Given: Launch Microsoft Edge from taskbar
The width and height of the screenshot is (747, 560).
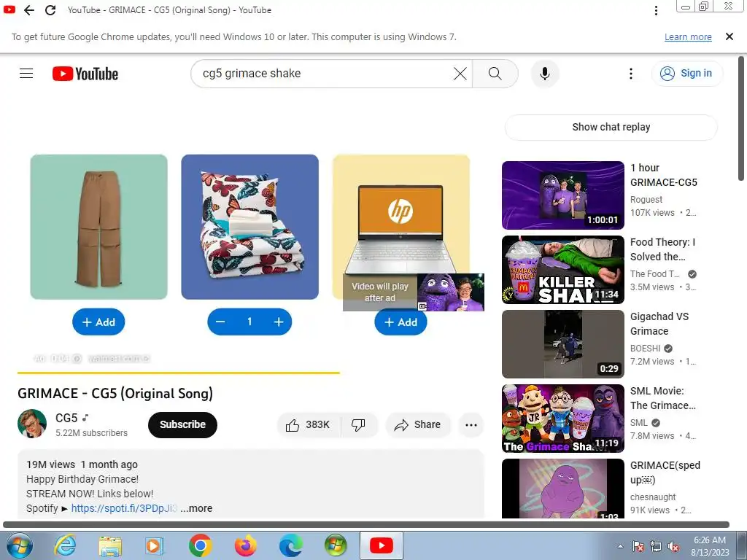Looking at the screenshot, I should pos(290,545).
